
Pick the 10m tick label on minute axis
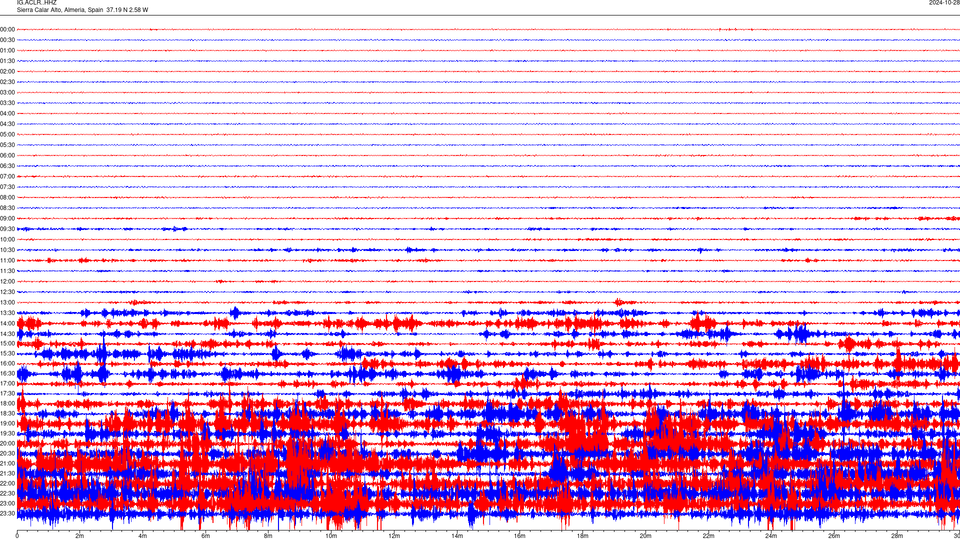(x=331, y=536)
